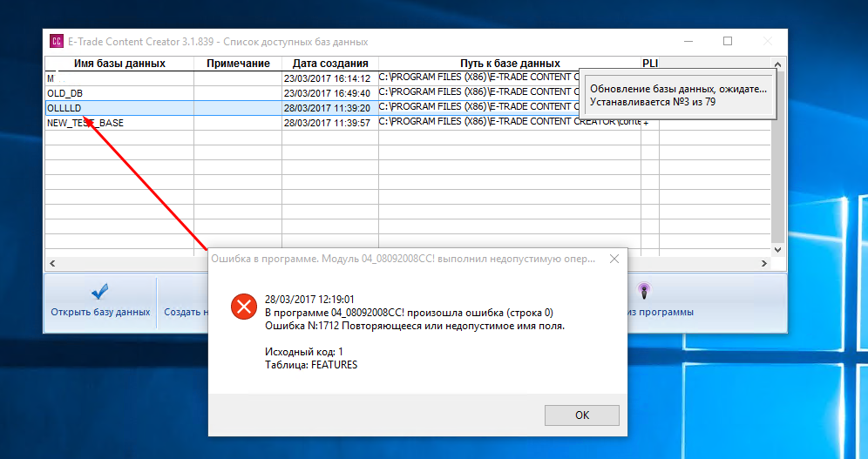The height and width of the screenshot is (459, 868).
Task: Minimize the E-Trade Content Creator window
Action: [x=688, y=42]
